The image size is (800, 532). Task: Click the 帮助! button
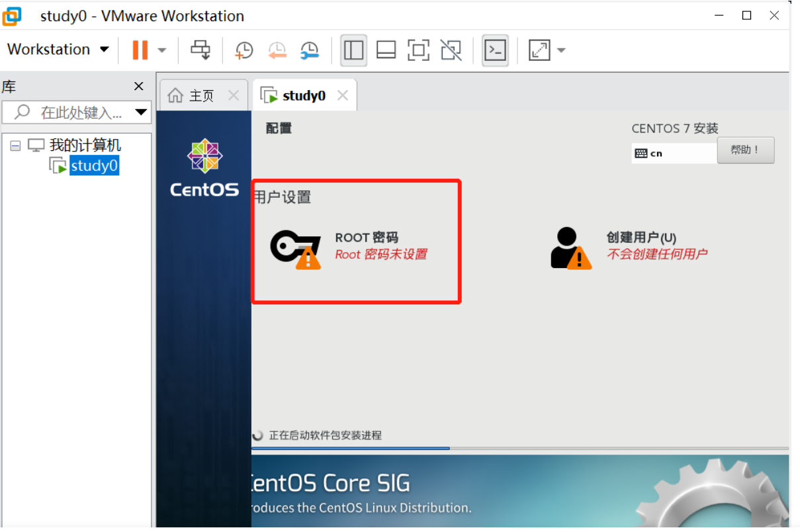coord(746,150)
